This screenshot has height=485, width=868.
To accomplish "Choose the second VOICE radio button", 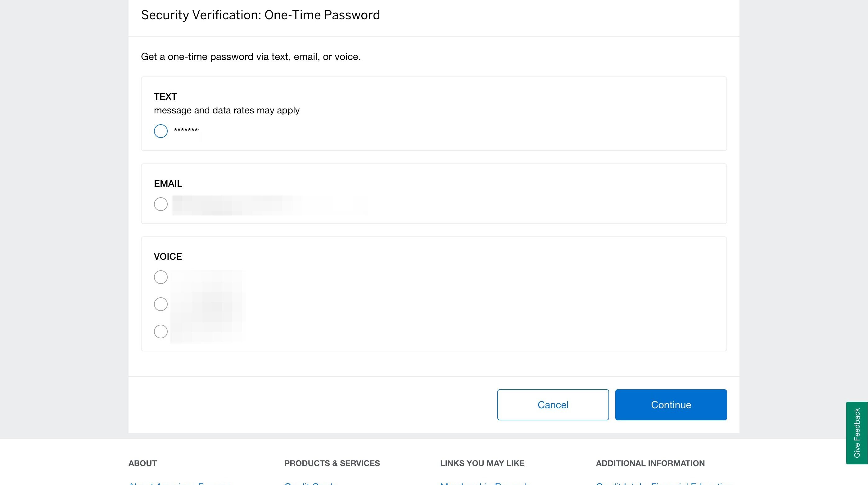I will (161, 304).
